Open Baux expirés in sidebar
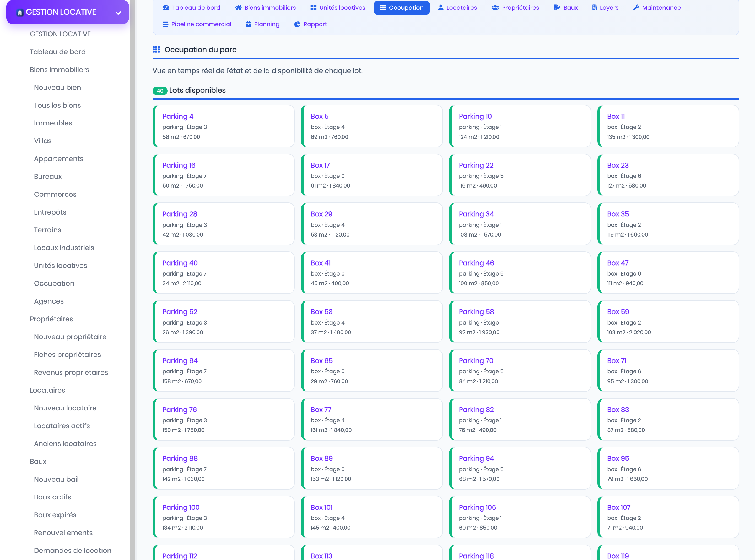Image resolution: width=755 pixels, height=560 pixels. (x=55, y=515)
